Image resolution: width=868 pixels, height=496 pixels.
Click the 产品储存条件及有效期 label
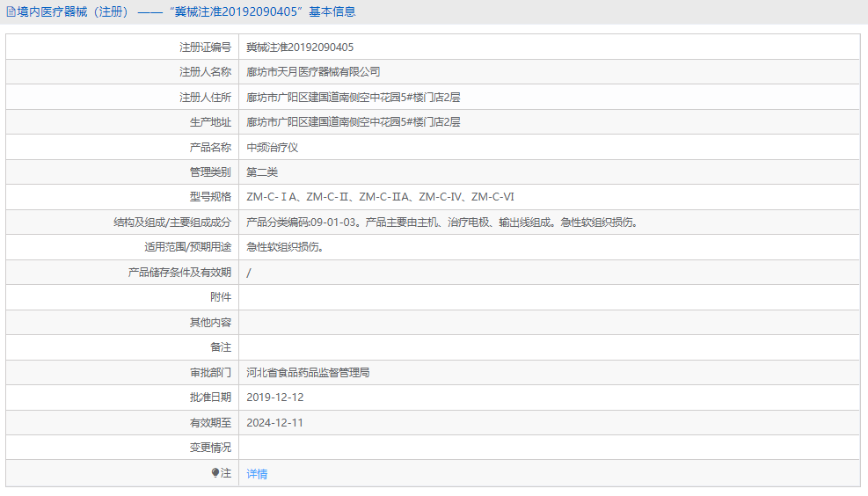click(x=179, y=273)
